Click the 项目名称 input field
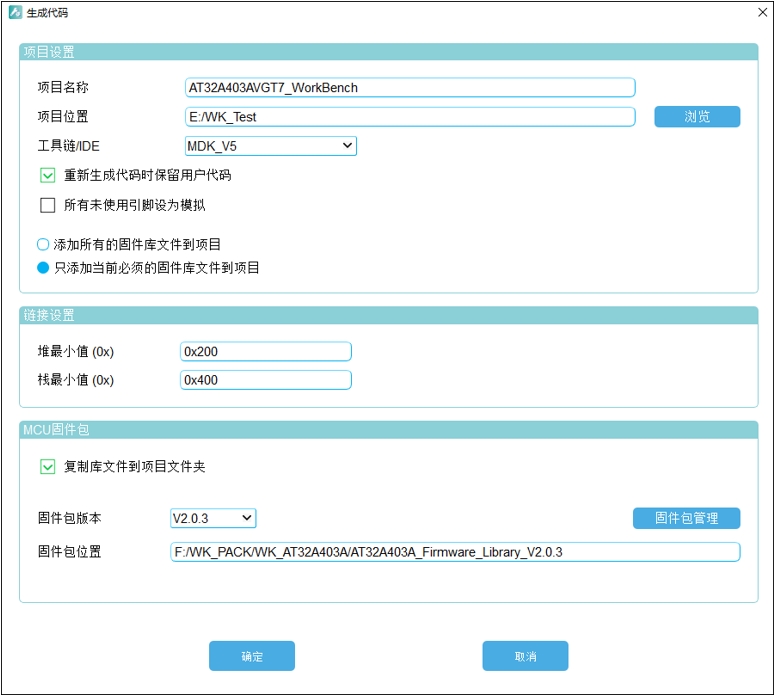Screen dimensions: 776x698 [x=410, y=88]
